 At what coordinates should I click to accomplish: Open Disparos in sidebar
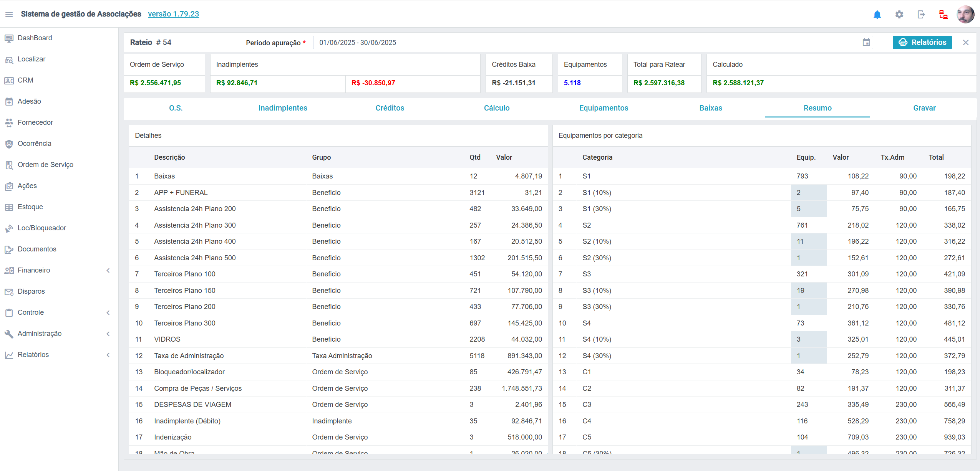tap(31, 291)
